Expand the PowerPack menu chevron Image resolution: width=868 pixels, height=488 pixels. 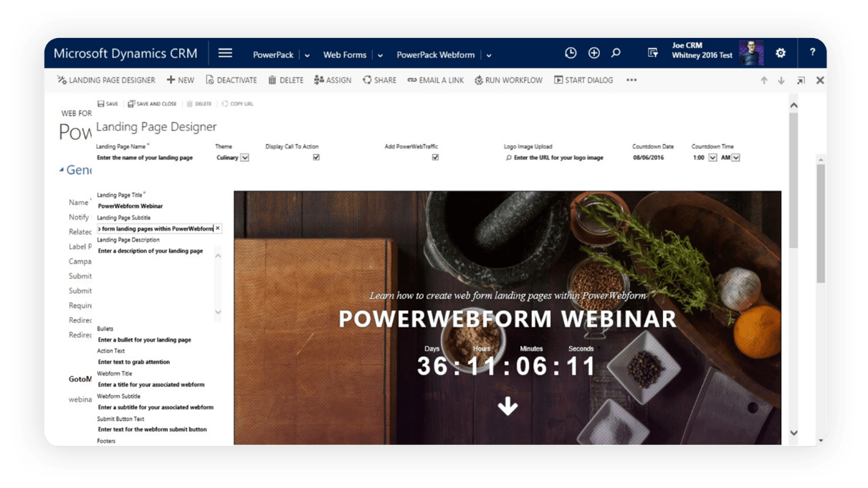(x=307, y=55)
